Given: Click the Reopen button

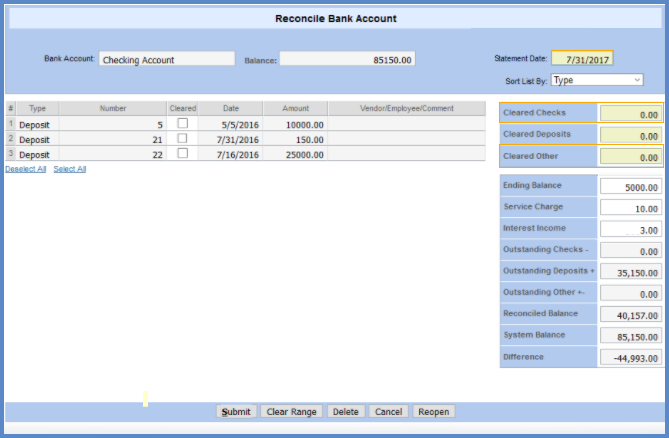Looking at the screenshot, I should 433,412.
